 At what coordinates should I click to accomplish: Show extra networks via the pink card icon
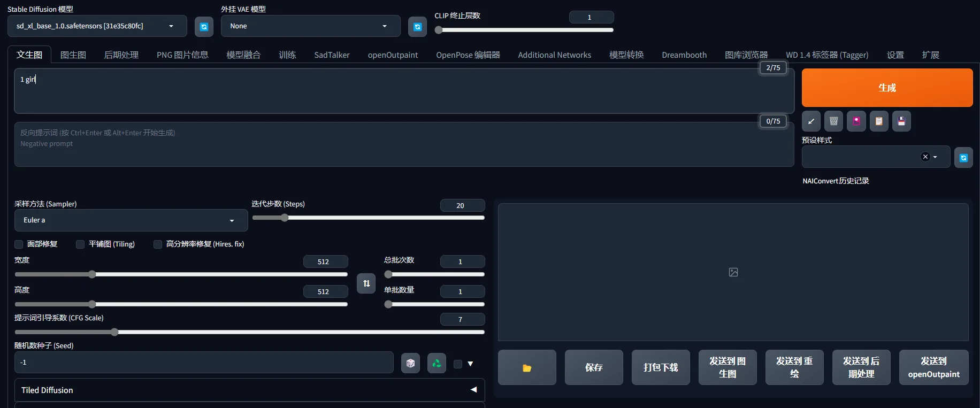pos(856,121)
